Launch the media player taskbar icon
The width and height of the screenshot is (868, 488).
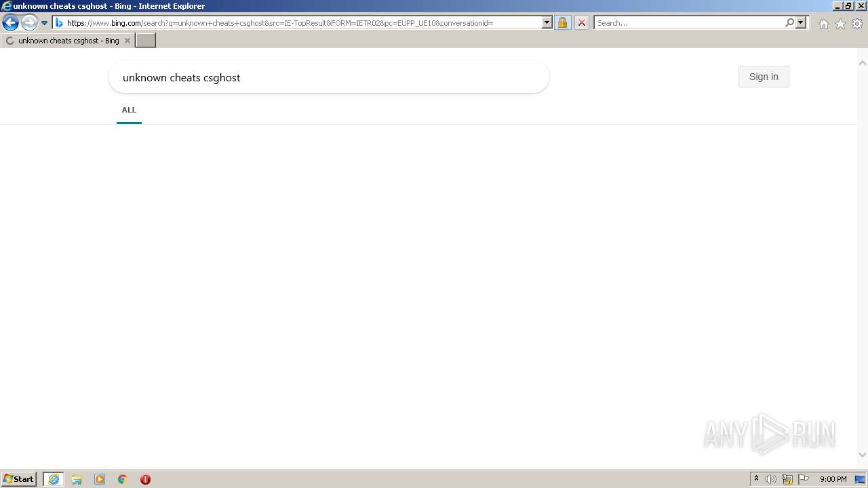pyautogui.click(x=100, y=479)
